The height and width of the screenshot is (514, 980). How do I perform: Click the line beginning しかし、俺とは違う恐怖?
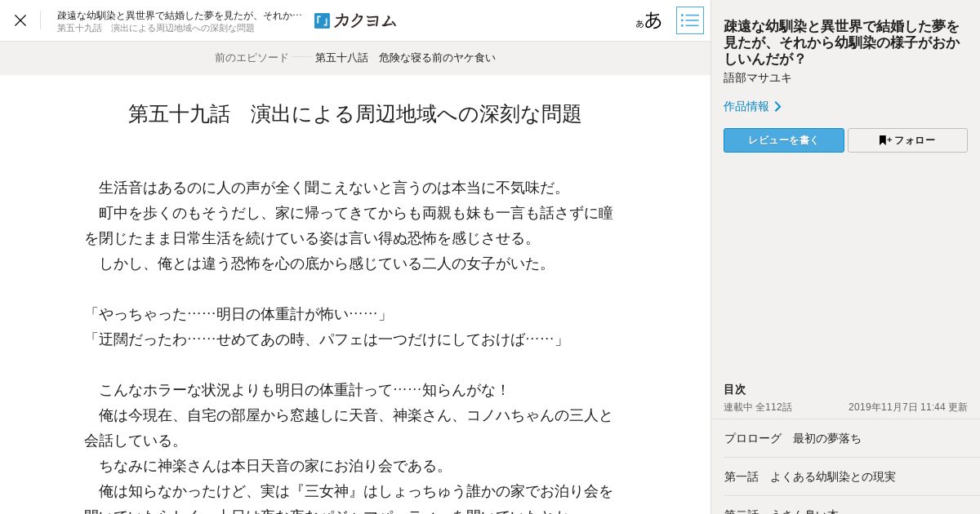tap(327, 264)
